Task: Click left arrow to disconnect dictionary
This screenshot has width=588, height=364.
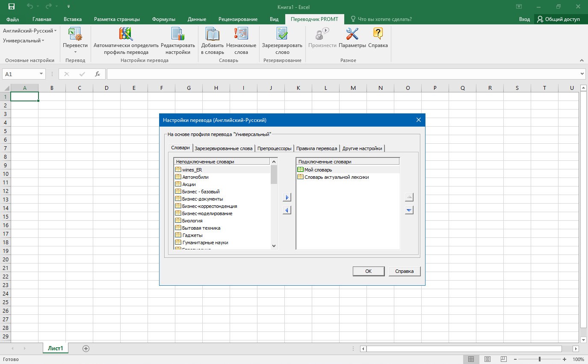Action: coord(287,210)
